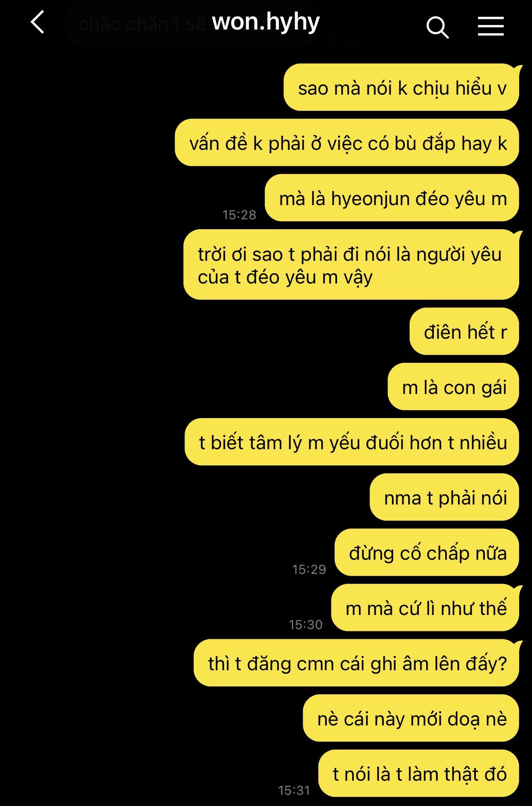This screenshot has width=532, height=806.
Task: Select message "t nói là t làm thật đó"
Action: coord(418,773)
